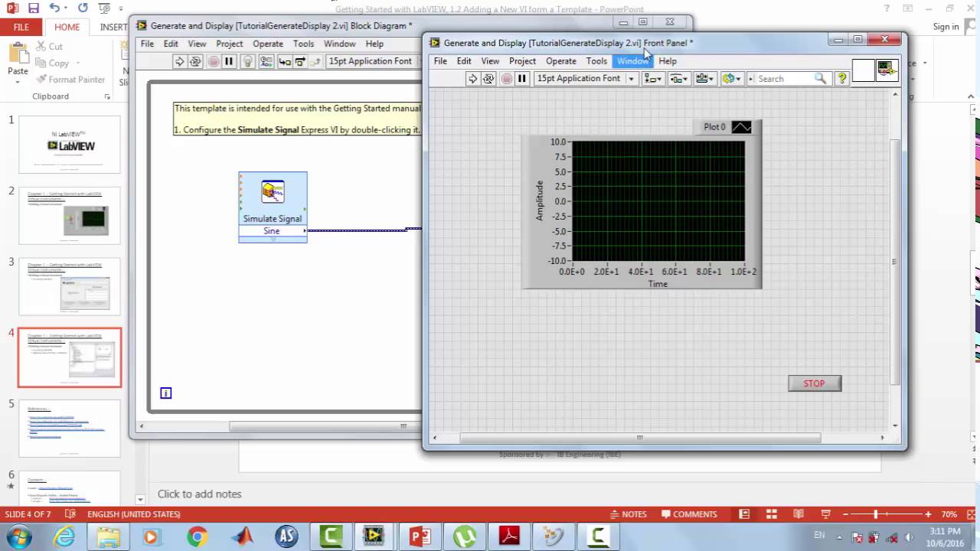
Task: Open Front Panel Project menu
Action: (522, 60)
